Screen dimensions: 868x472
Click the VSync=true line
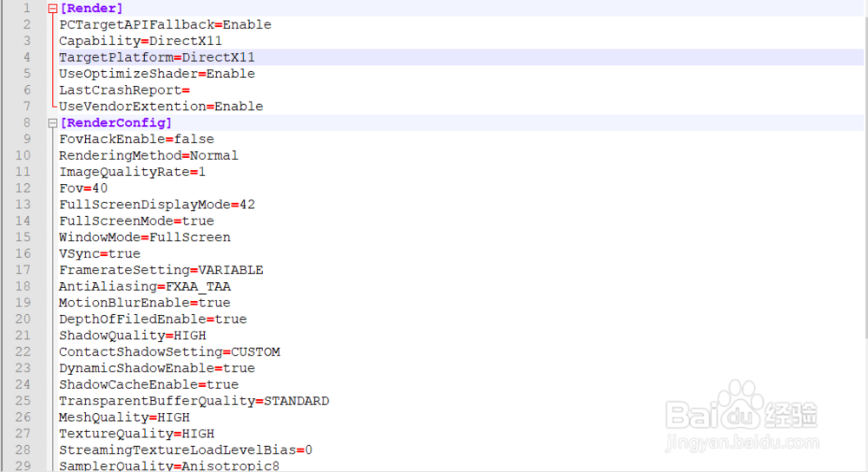click(x=100, y=253)
